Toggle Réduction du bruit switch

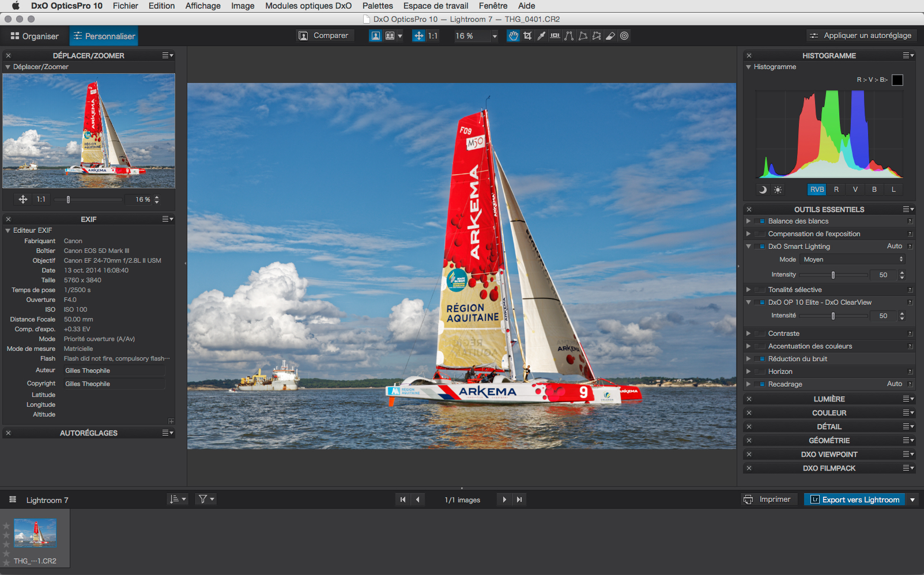point(761,359)
